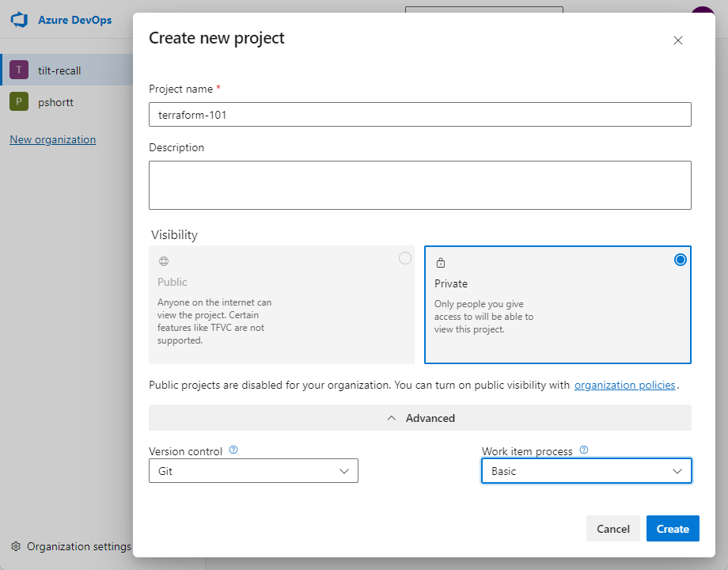Image resolution: width=728 pixels, height=570 pixels.
Task: Open the organization policies link
Action: pyautogui.click(x=625, y=385)
